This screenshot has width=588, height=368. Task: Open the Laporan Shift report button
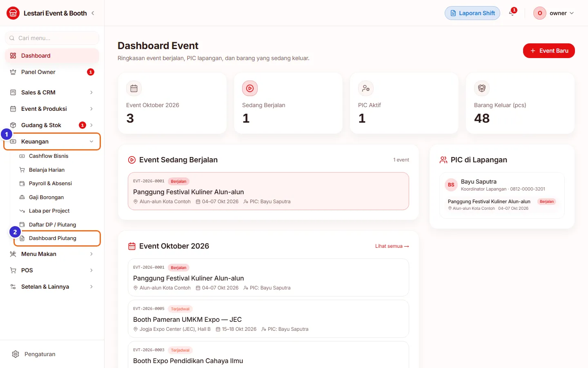click(472, 13)
